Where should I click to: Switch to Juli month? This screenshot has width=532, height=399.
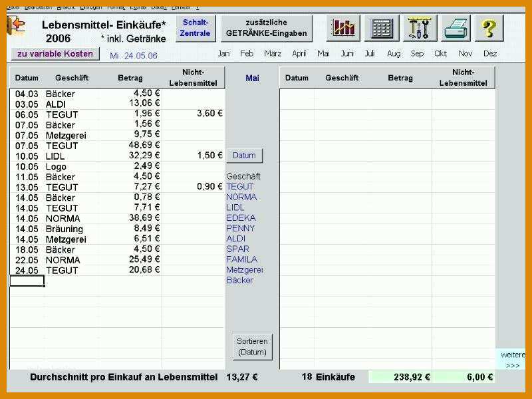tap(370, 54)
